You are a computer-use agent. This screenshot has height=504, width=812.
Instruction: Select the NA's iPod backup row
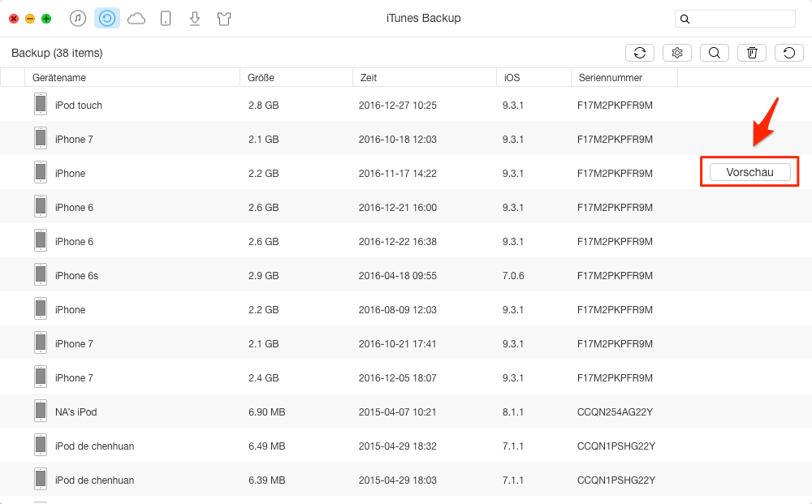[406, 412]
